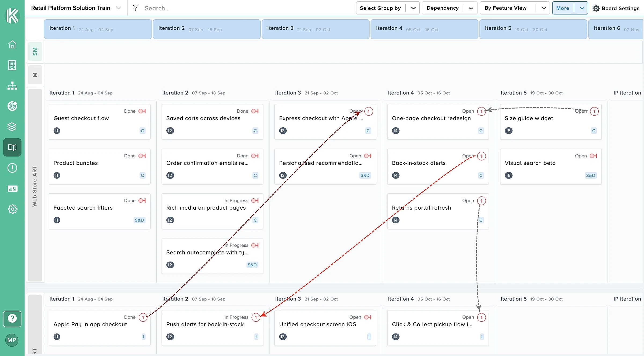
Task: Open the Select Group by dropdown arrow
Action: click(x=413, y=8)
